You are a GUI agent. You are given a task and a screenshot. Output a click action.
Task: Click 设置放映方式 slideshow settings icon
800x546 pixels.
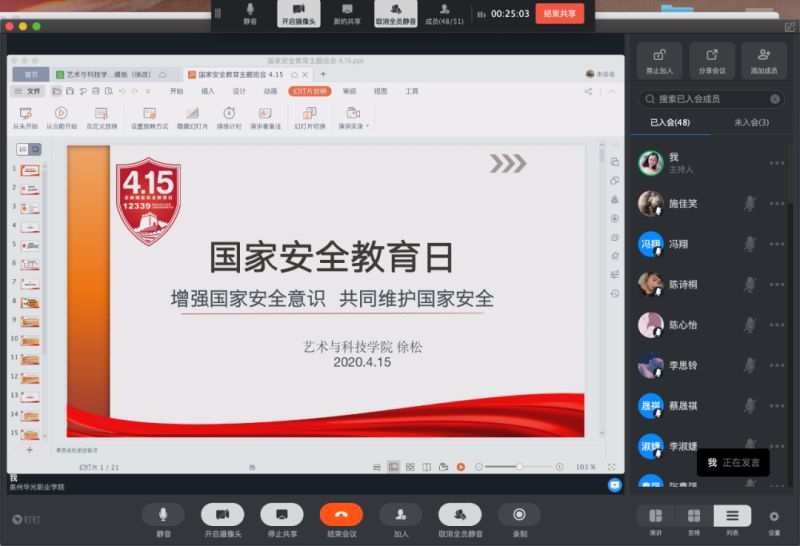[x=149, y=118]
